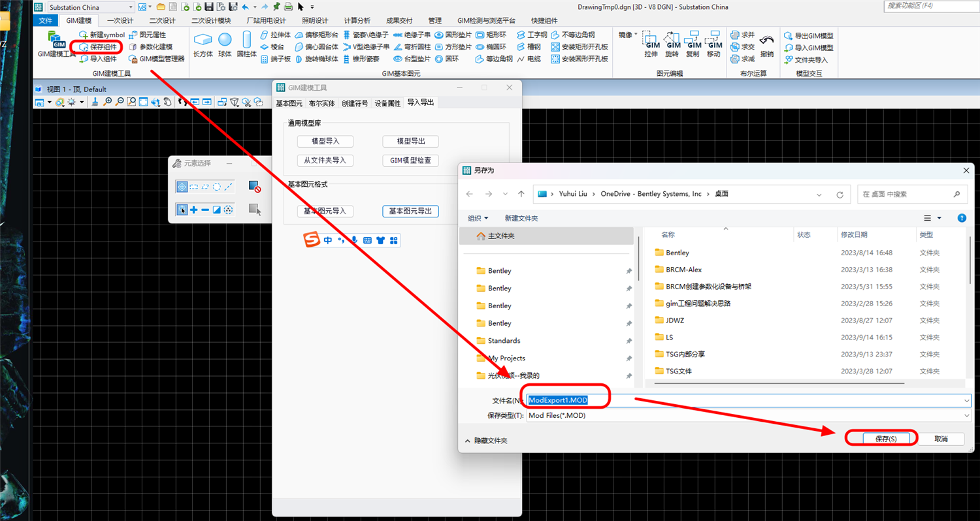
Task: Open the recent locations chevron in the save dialog
Action: pyautogui.click(x=505, y=194)
